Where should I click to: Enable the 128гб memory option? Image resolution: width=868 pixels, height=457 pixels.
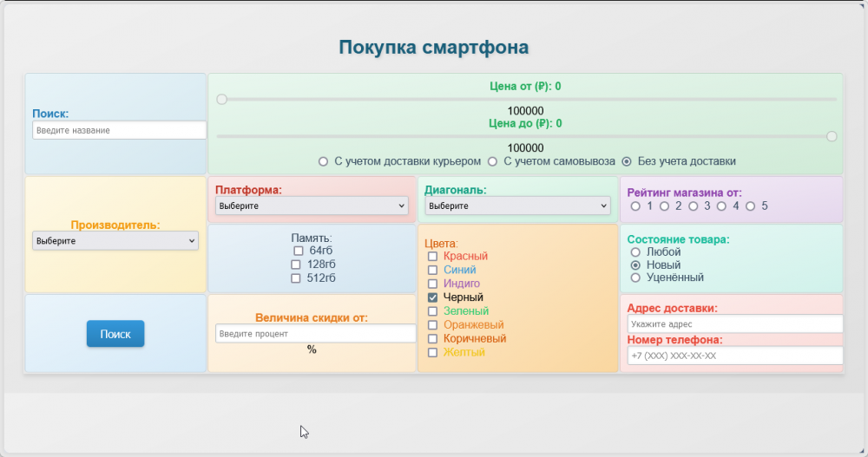click(x=296, y=264)
